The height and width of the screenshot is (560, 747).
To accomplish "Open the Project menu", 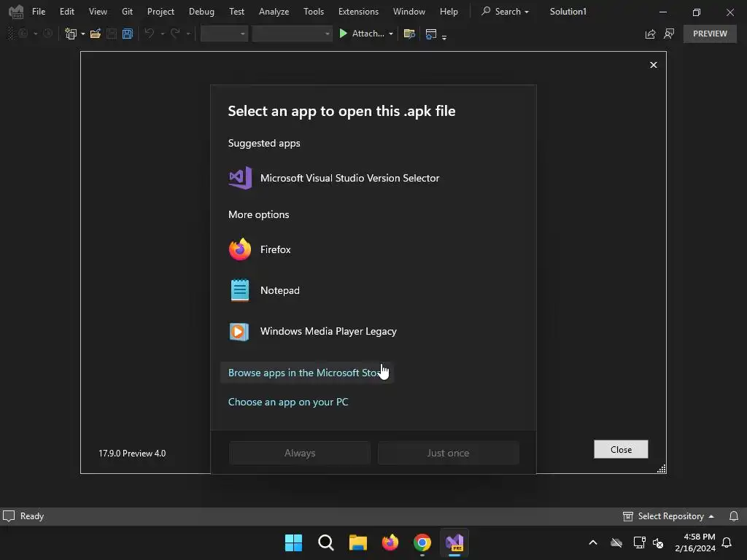I will 160,12.
